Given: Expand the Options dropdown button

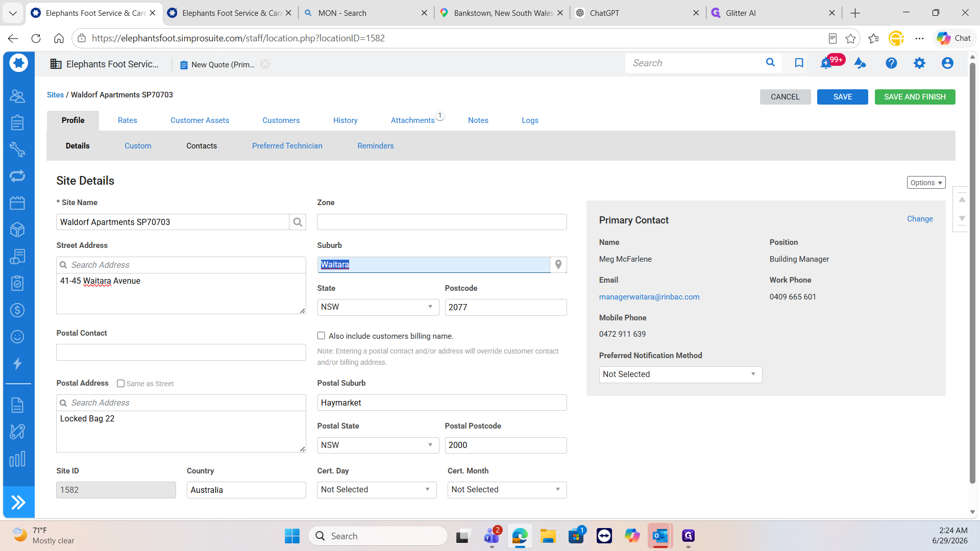Looking at the screenshot, I should [926, 183].
